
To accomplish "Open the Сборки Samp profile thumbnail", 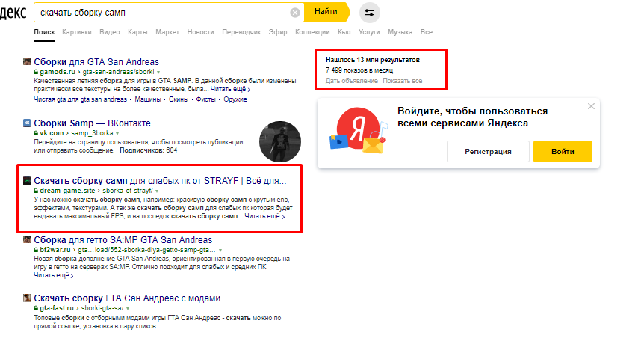I will [280, 141].
